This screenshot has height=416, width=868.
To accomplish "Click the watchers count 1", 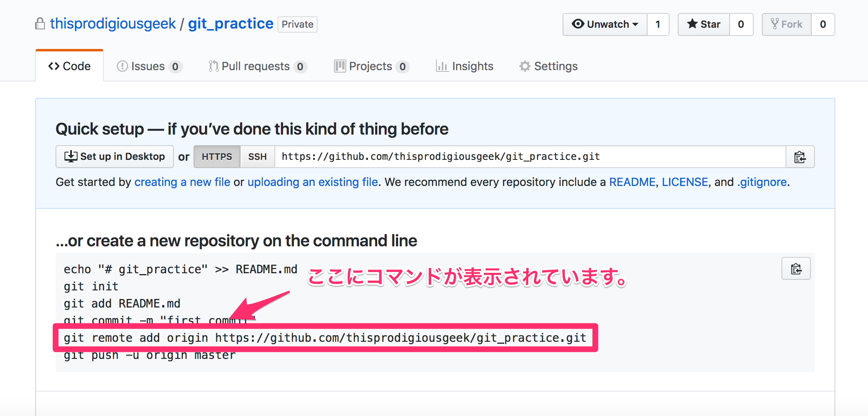I will (x=658, y=24).
